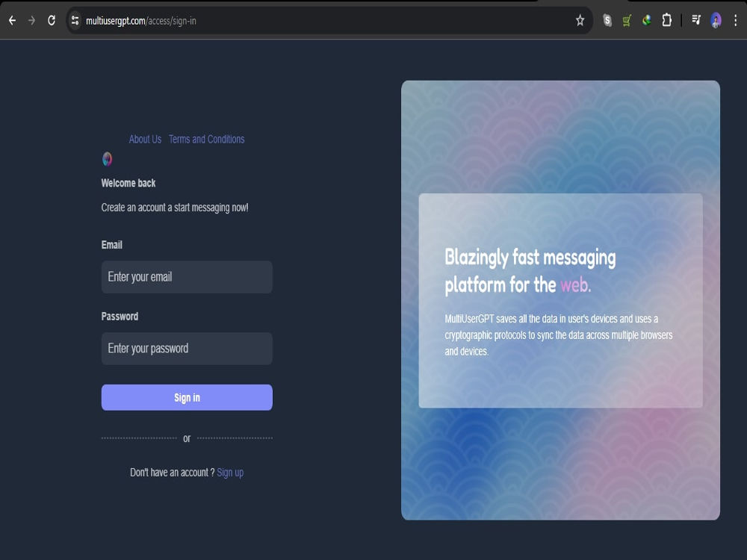Reload the current page
This screenshot has height=560, width=747.
(x=52, y=20)
